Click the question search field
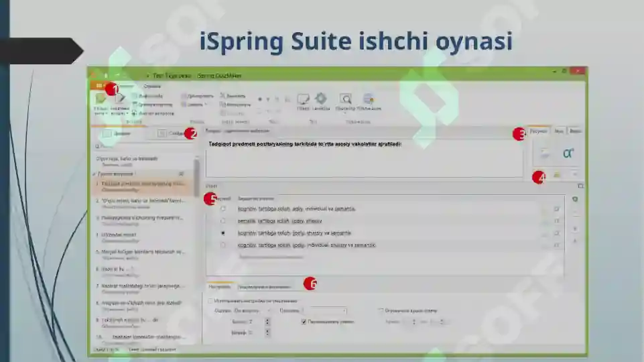Screen dimensions: 644x362 (x=144, y=146)
